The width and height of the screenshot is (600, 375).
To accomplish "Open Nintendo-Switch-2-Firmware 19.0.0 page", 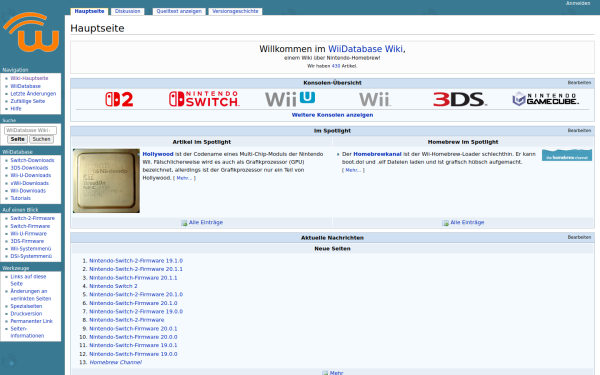I will pos(136,311).
